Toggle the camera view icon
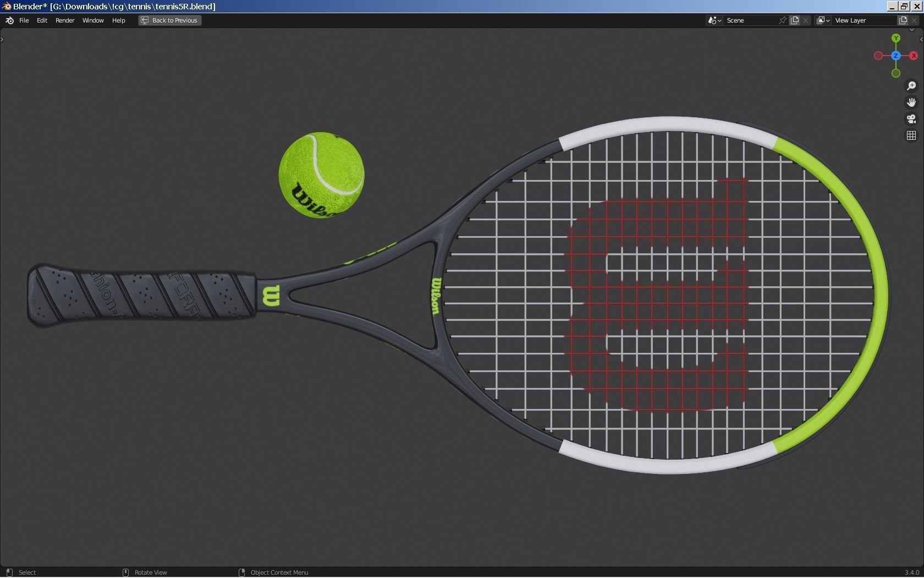This screenshot has height=578, width=924. coord(911,119)
